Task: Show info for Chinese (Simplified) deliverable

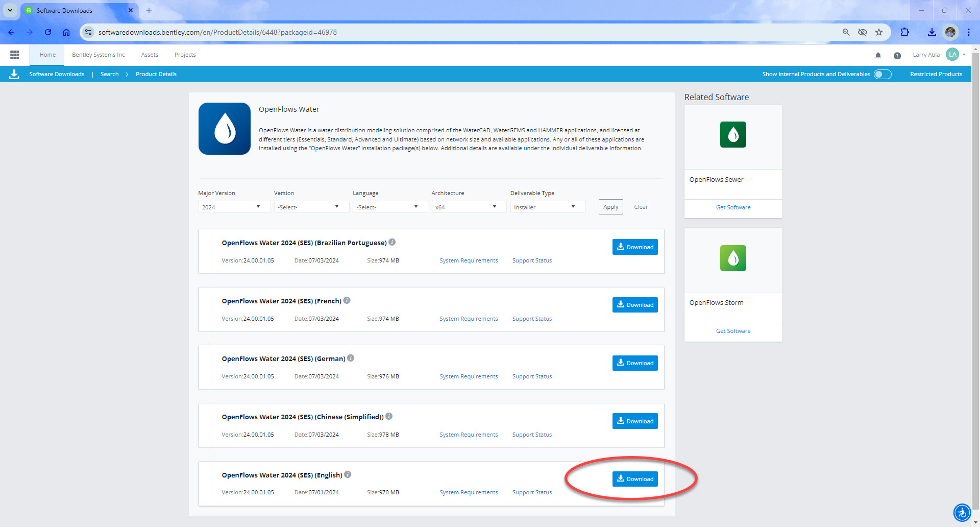Action: pos(389,416)
